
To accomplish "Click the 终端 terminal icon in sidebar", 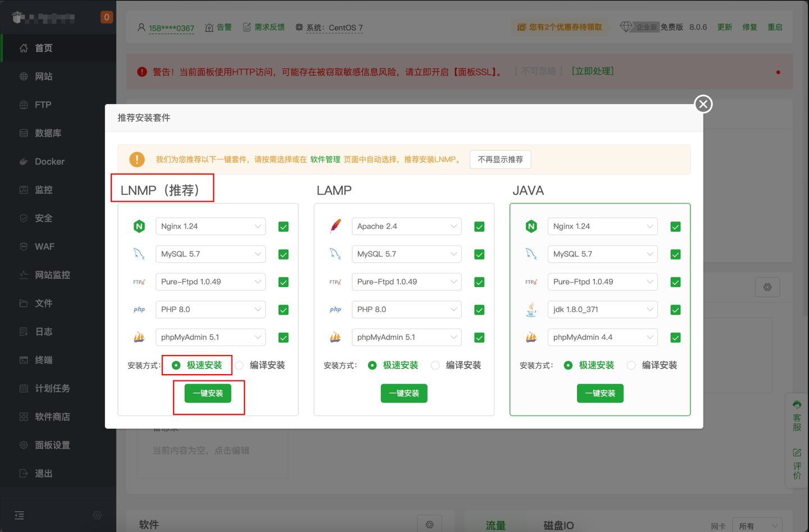I will pyautogui.click(x=24, y=360).
